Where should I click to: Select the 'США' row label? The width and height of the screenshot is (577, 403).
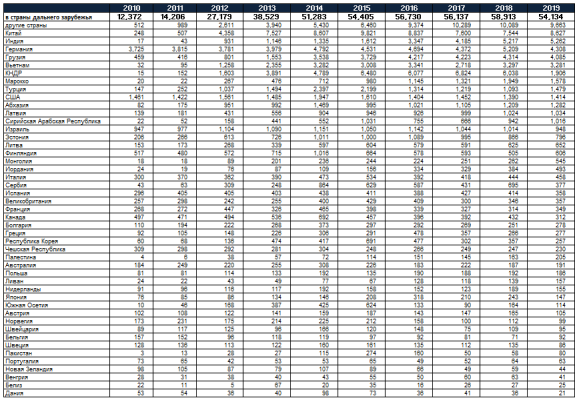click(x=13, y=97)
